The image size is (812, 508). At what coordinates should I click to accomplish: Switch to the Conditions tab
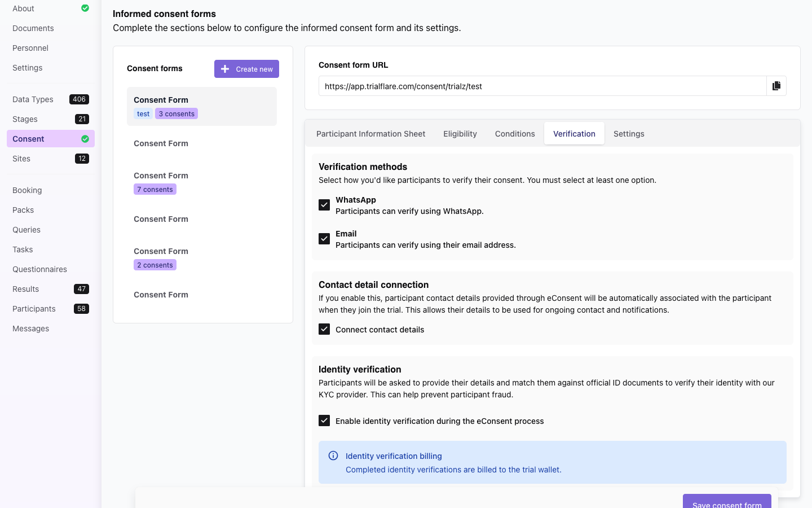(515, 134)
